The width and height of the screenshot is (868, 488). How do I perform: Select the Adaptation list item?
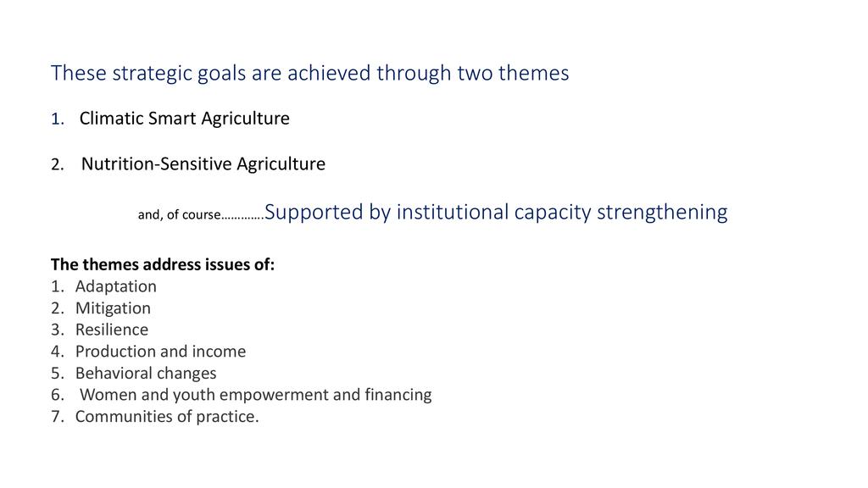(x=115, y=286)
